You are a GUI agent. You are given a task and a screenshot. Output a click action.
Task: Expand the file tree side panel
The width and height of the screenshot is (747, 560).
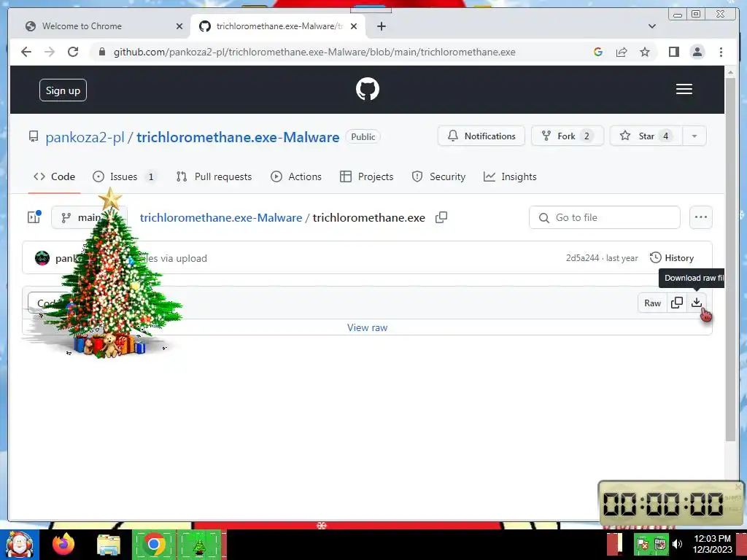pyautogui.click(x=34, y=217)
